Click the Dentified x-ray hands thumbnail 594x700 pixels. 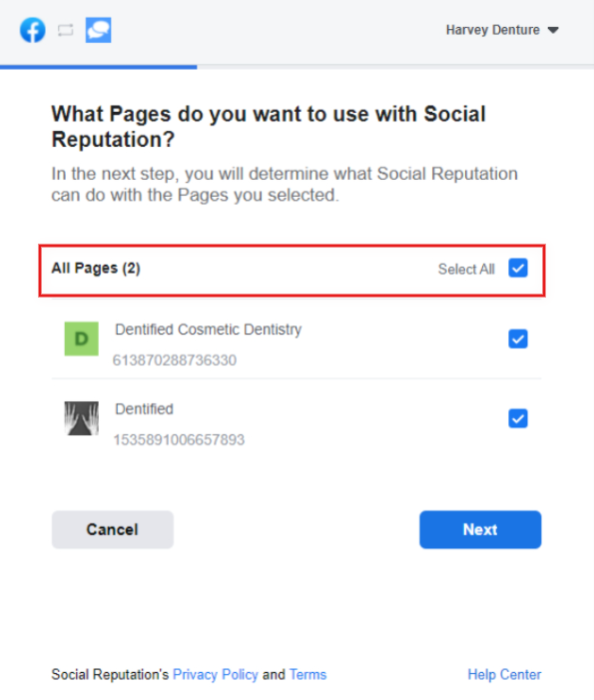[x=81, y=418]
